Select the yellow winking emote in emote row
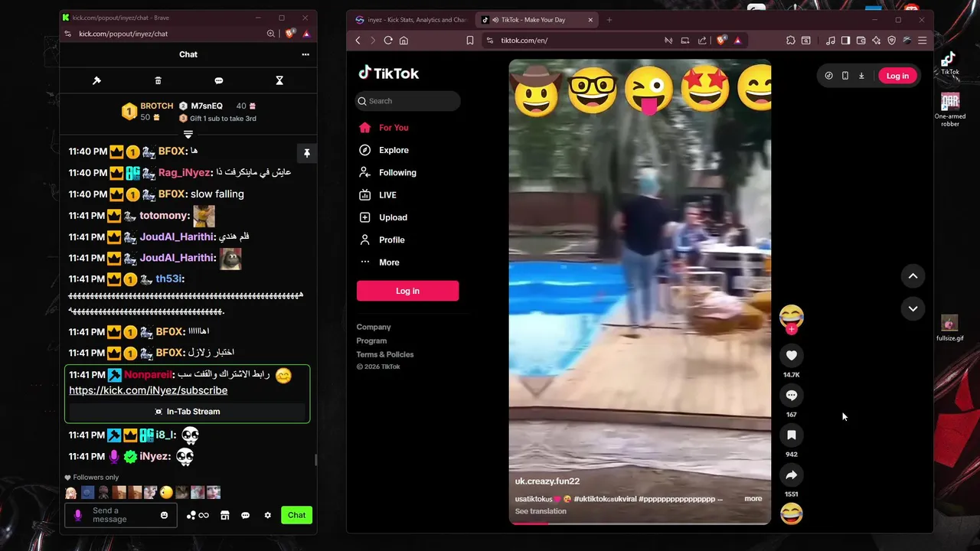This screenshot has width=980, height=551. [x=165, y=493]
